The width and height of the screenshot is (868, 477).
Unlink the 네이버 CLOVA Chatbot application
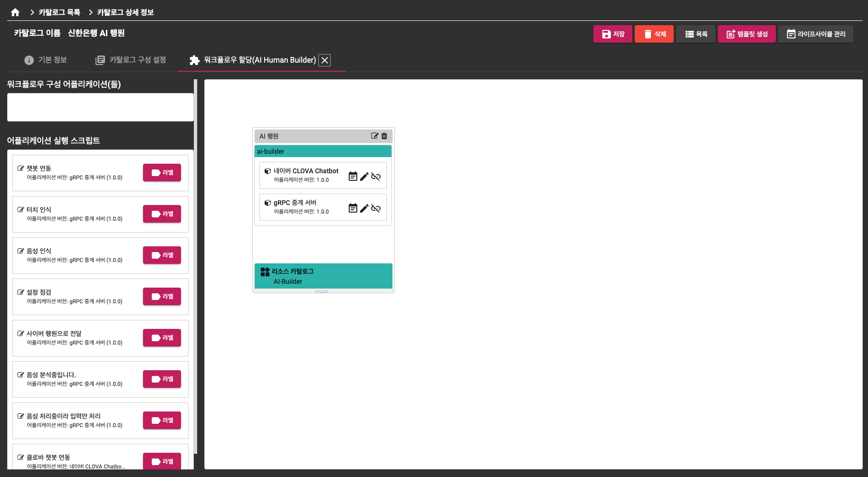[376, 177]
